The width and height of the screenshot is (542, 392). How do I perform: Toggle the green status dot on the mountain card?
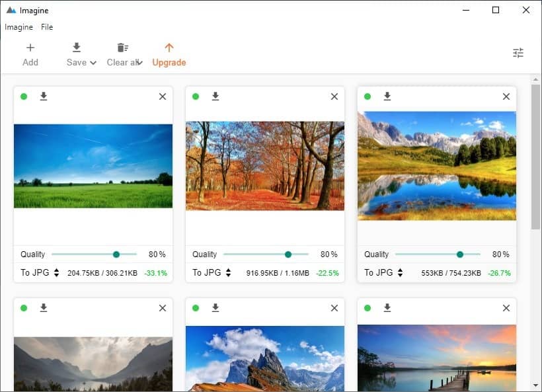[x=368, y=96]
